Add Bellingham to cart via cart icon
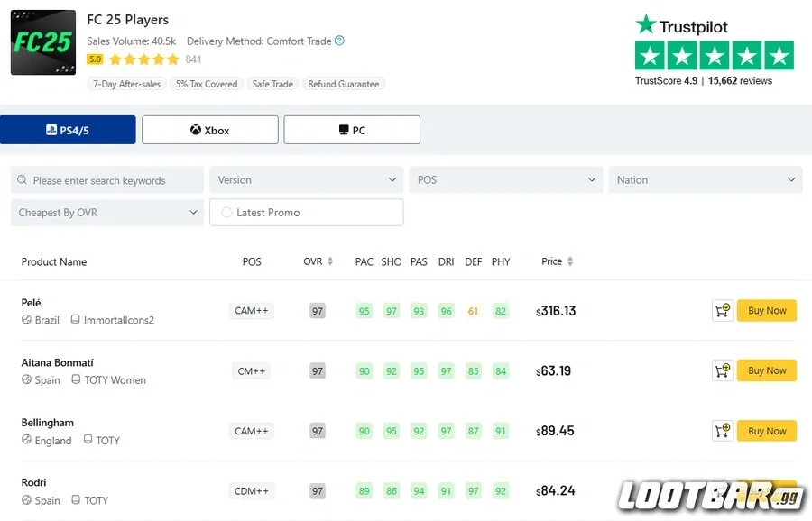This screenshot has width=812, height=521. [x=723, y=431]
